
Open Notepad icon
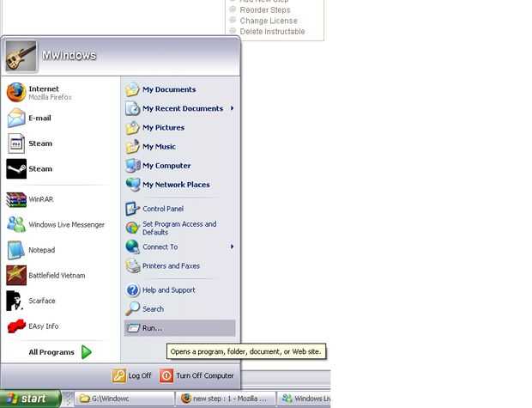pos(16,250)
